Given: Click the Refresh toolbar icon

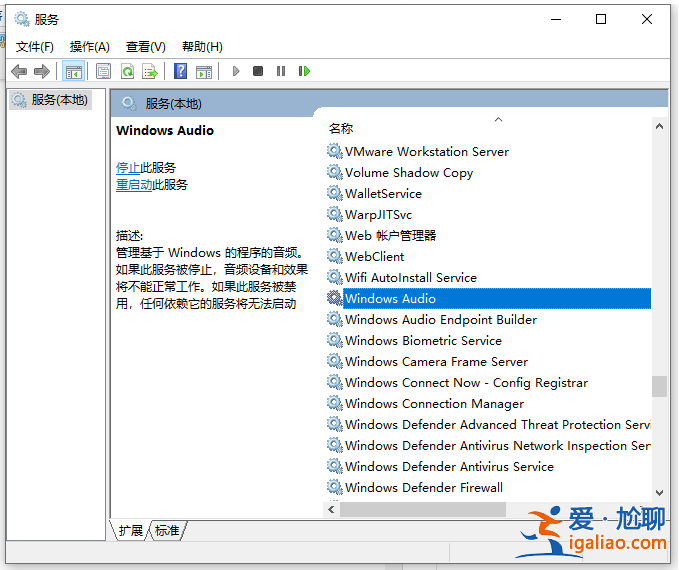Looking at the screenshot, I should 127,71.
